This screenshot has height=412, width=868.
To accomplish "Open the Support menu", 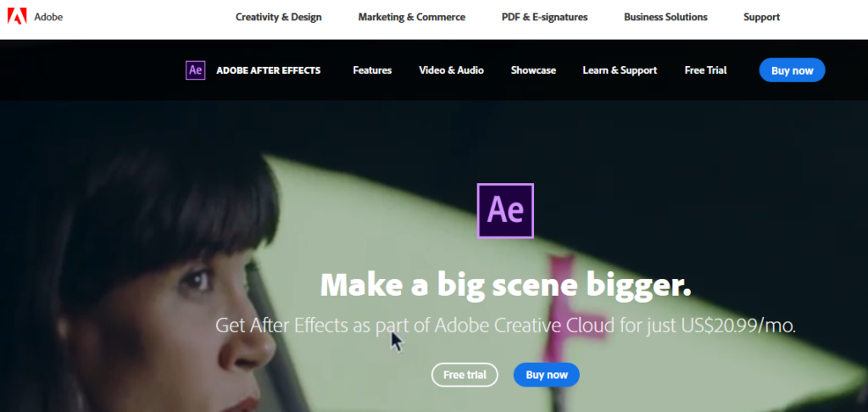I will tap(762, 17).
